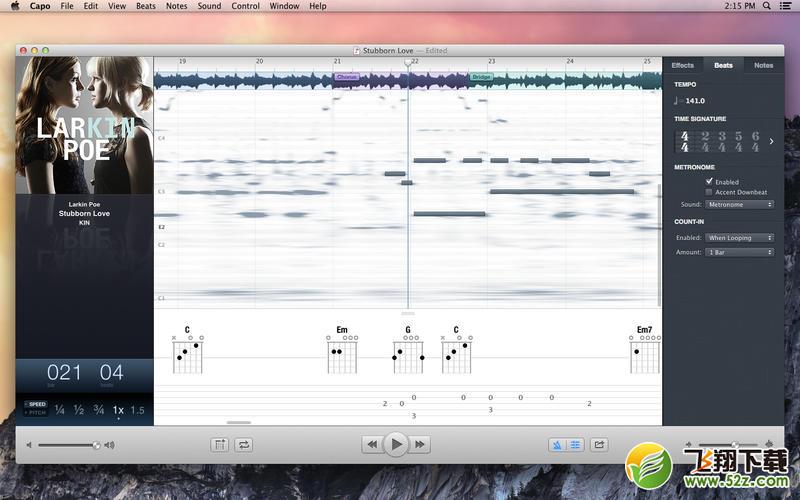Switch to the Beats tab
Viewport: 800px width, 500px height.
(723, 65)
